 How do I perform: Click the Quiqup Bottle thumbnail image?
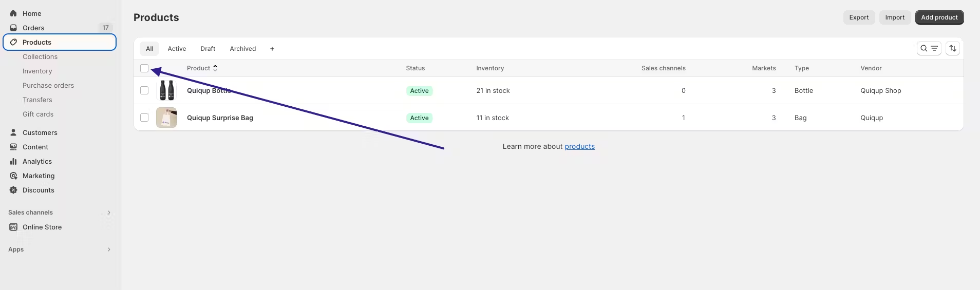click(x=166, y=90)
